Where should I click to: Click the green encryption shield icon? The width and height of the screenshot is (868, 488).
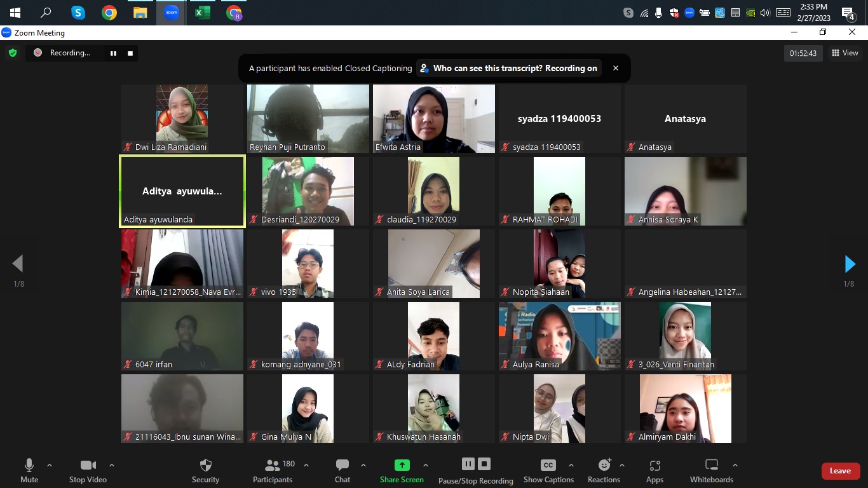12,53
